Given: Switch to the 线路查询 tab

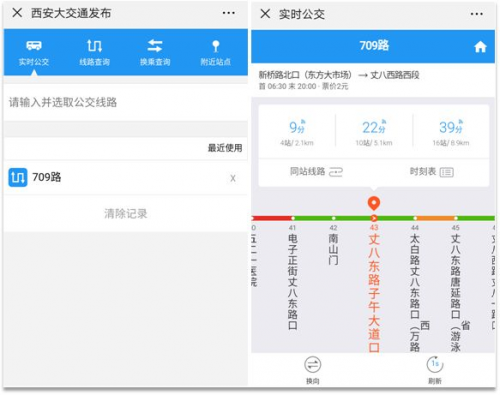Looking at the screenshot, I should pyautogui.click(x=94, y=53).
